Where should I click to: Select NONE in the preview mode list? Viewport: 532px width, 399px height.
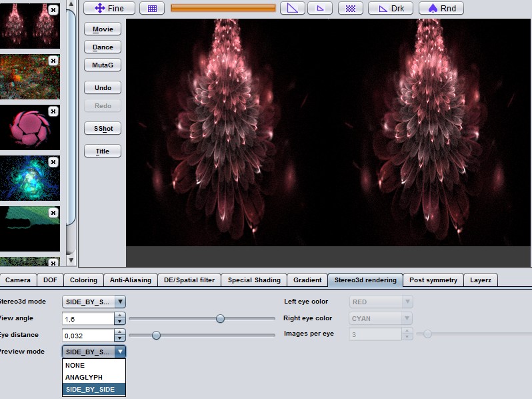click(75, 366)
